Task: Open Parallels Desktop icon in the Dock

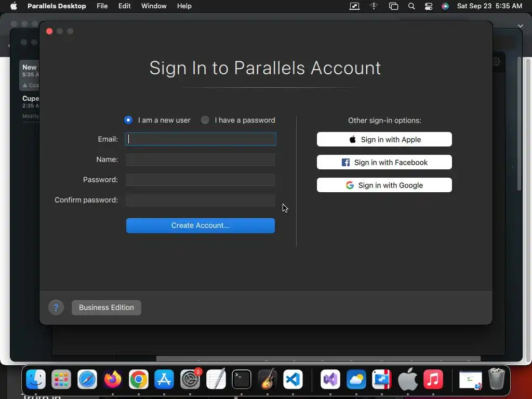Action: 382,379
